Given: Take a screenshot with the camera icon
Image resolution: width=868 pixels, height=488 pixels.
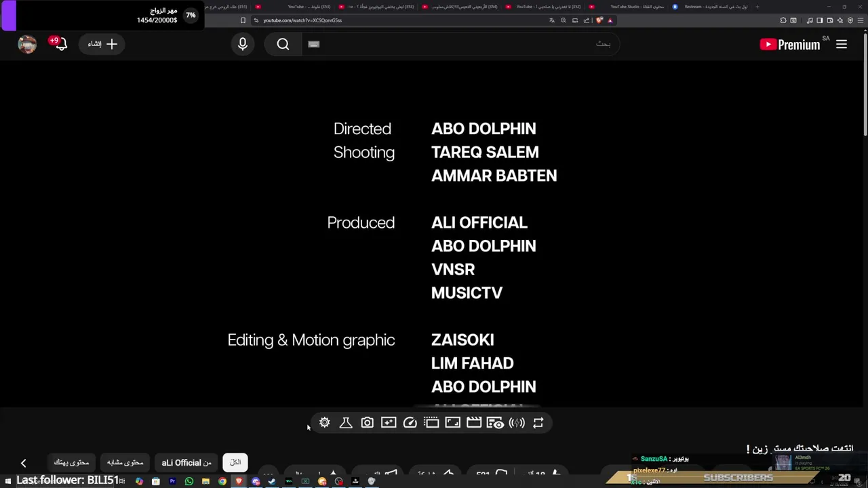Looking at the screenshot, I should [x=367, y=422].
